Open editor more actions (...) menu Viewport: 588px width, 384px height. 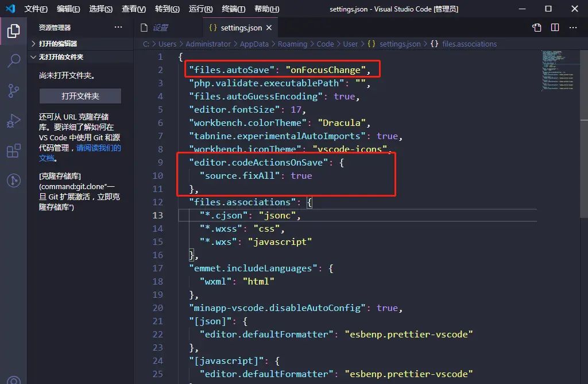click(x=573, y=27)
